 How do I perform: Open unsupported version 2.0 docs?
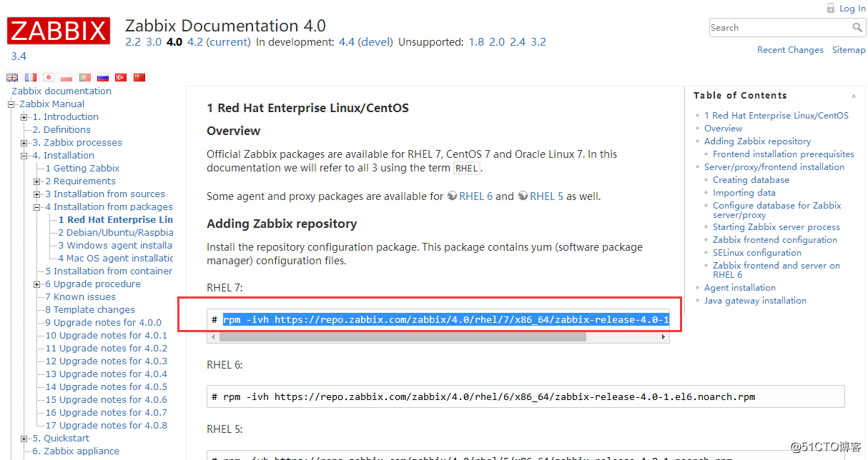[497, 42]
